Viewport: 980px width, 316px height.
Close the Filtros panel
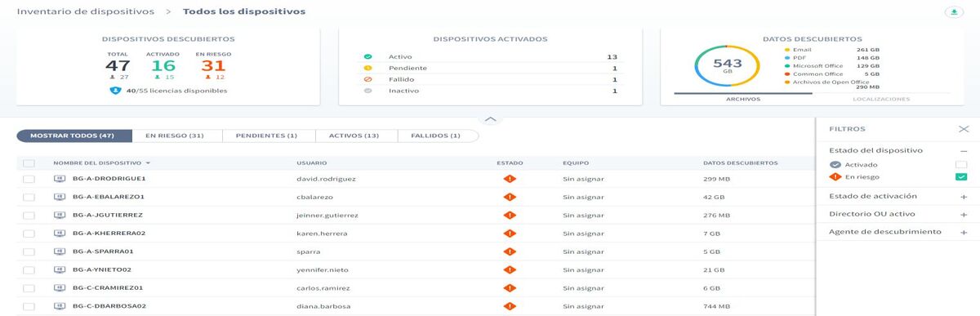click(964, 129)
